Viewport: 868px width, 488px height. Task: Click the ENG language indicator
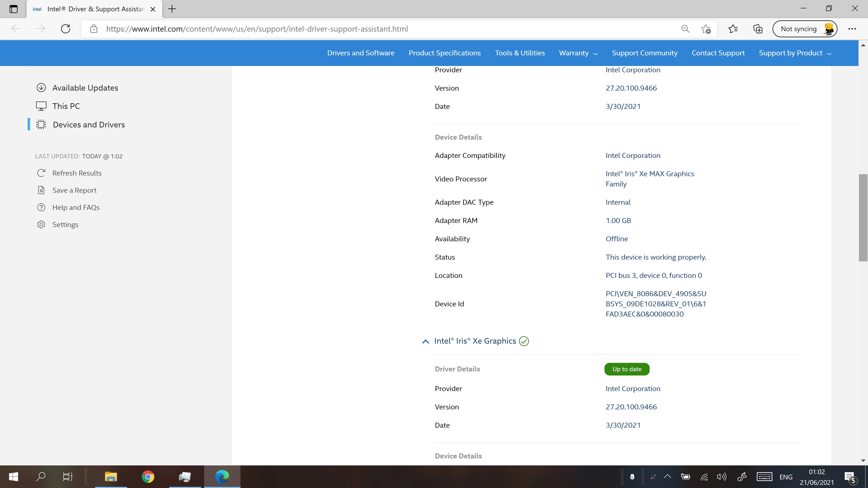point(786,477)
